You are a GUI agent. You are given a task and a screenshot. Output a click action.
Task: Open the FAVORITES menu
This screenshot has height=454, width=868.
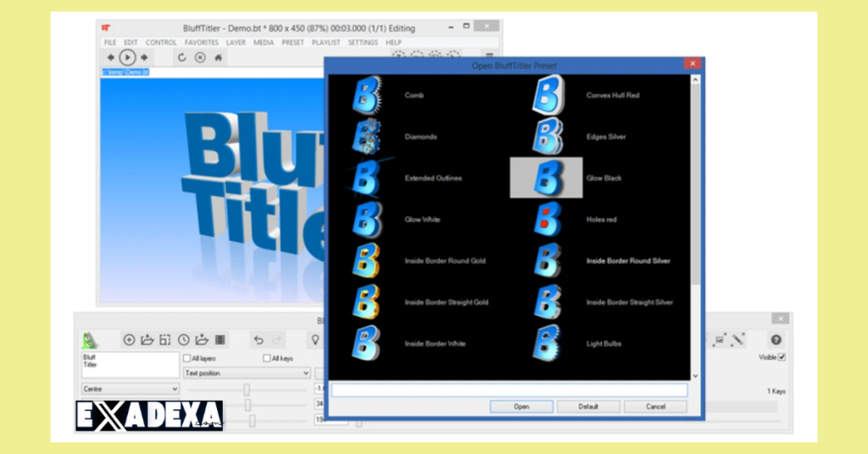[x=202, y=42]
